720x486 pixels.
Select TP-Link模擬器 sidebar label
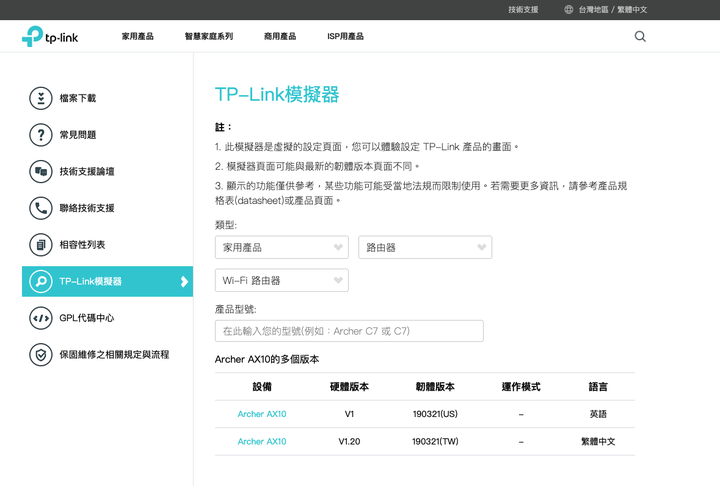[x=90, y=281]
